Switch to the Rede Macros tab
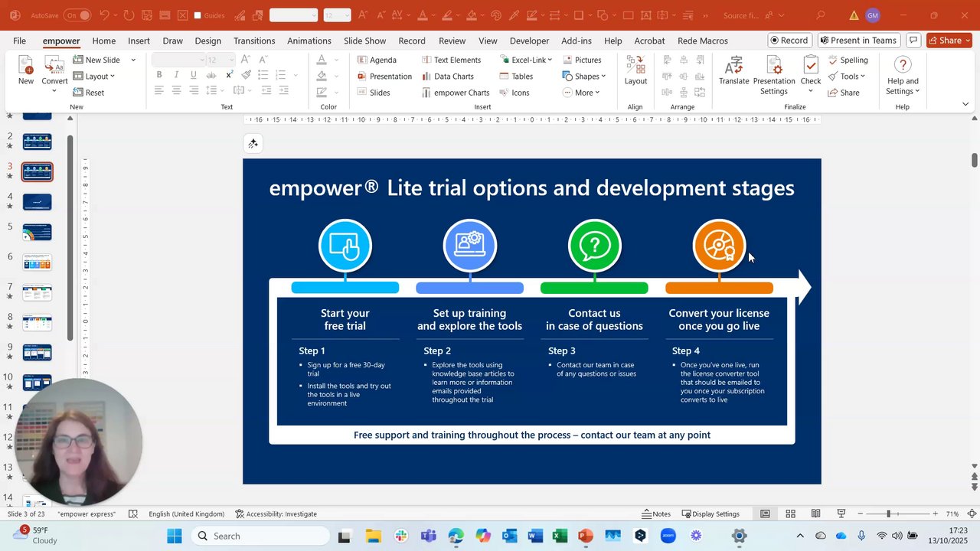 (x=702, y=41)
